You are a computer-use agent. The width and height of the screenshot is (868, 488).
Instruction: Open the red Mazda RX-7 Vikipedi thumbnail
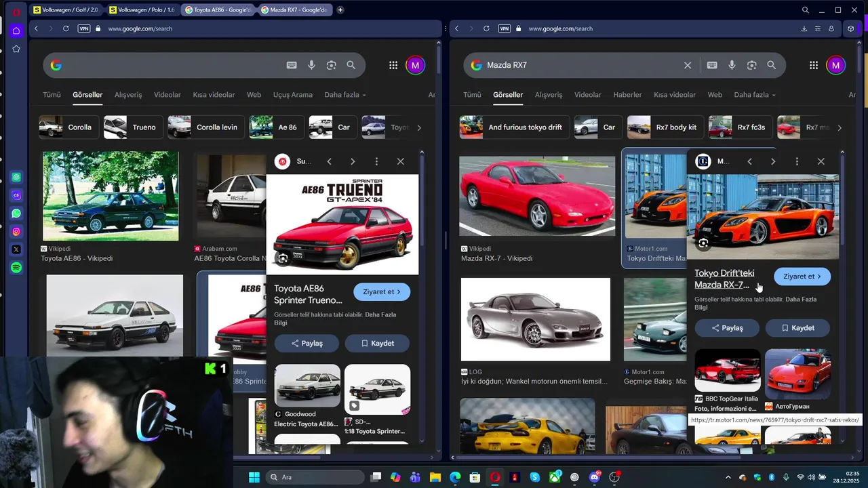537,197
